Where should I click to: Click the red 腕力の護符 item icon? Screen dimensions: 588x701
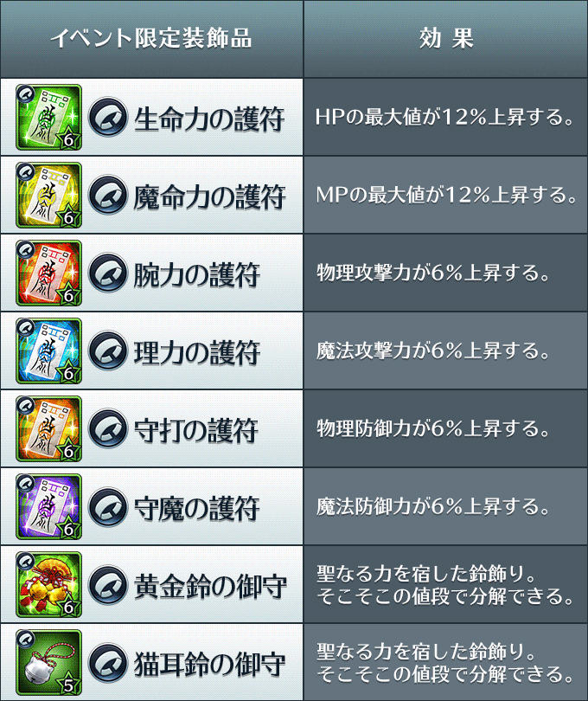coord(48,273)
